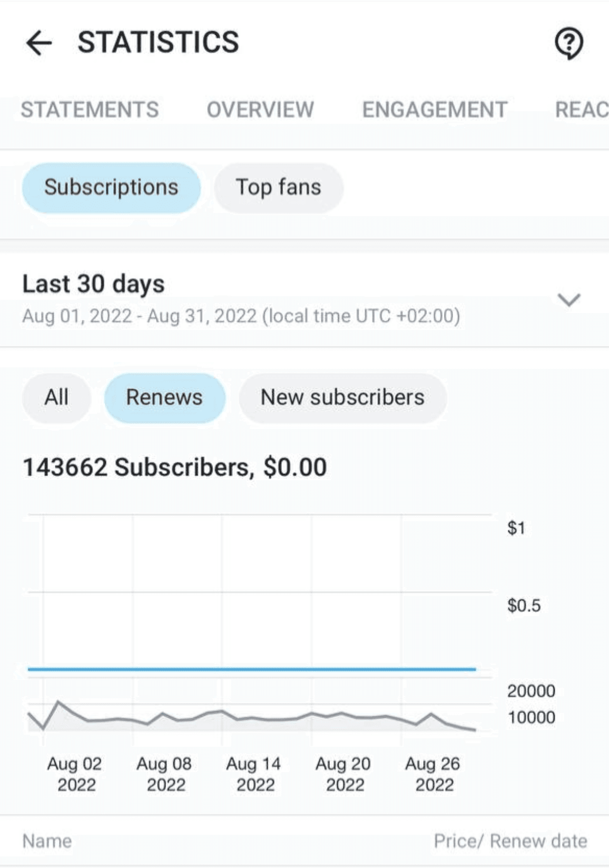The image size is (609, 868).
Task: Select the Renews filter chip
Action: click(x=164, y=397)
